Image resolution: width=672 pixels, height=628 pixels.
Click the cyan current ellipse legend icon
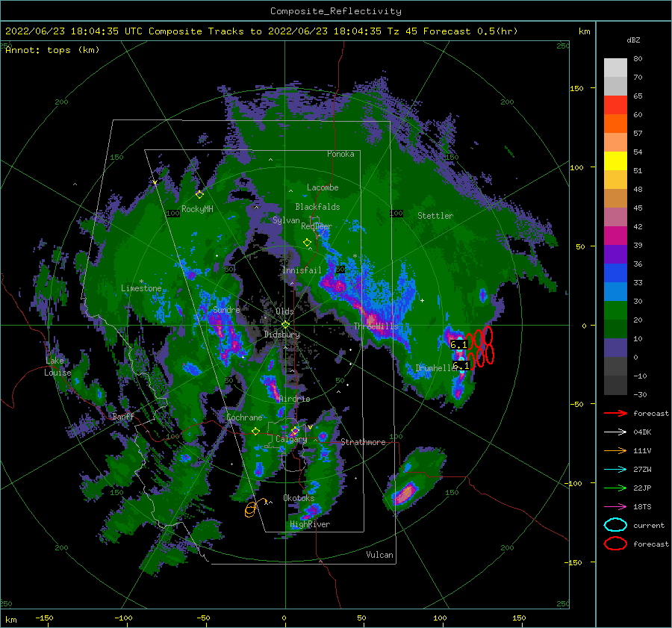pos(615,525)
